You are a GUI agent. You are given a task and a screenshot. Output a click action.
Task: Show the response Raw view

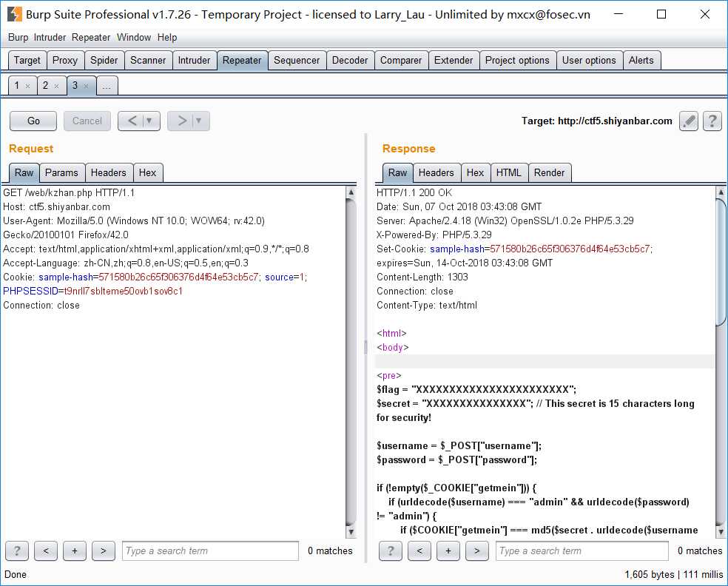(x=398, y=172)
